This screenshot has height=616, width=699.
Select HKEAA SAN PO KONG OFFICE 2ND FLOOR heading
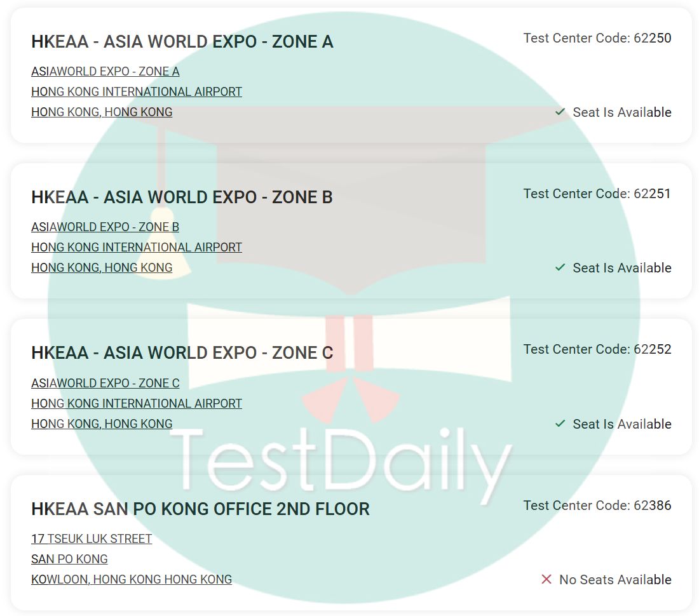coord(201,509)
